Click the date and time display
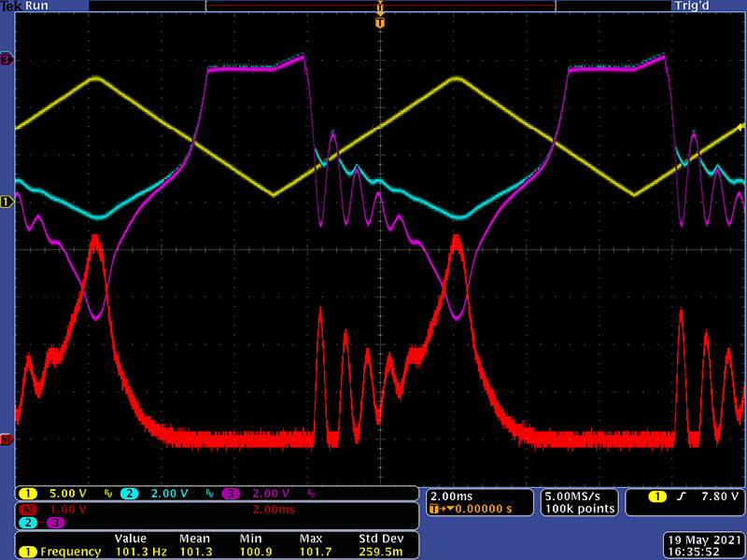747x560 pixels. click(x=705, y=546)
